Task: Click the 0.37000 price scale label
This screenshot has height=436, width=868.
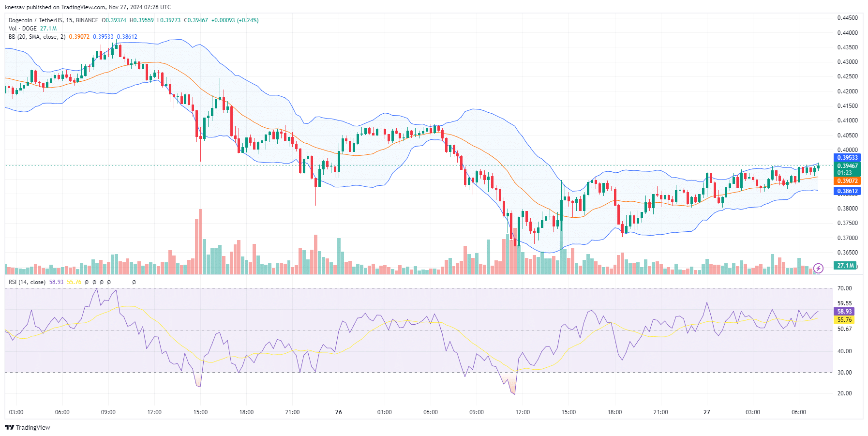Action: (x=847, y=238)
